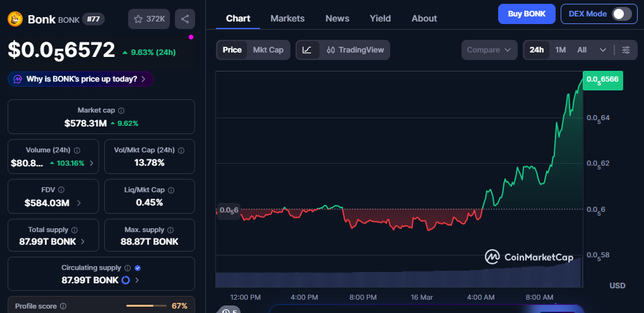Click info icon next to Circulating supply
644x313 pixels.
[x=128, y=268]
